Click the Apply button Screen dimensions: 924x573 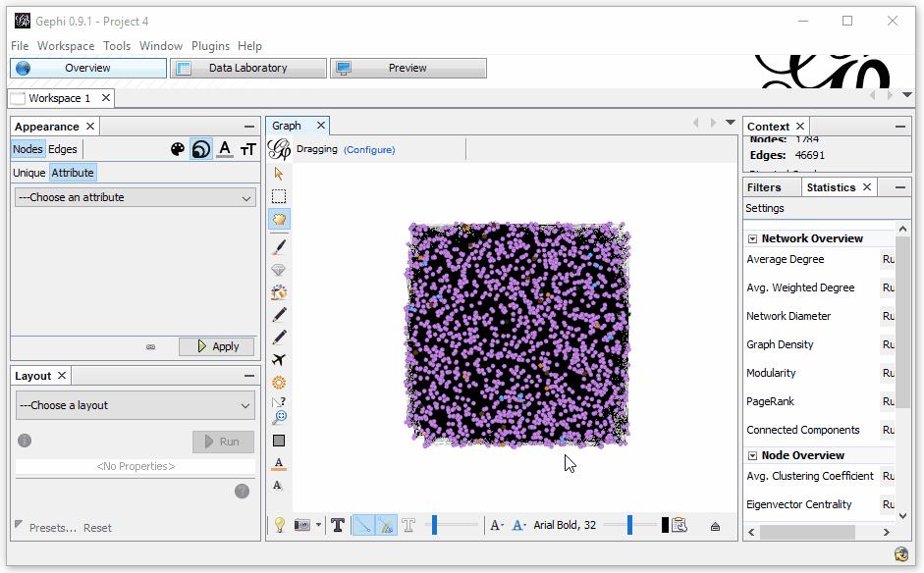[217, 346]
